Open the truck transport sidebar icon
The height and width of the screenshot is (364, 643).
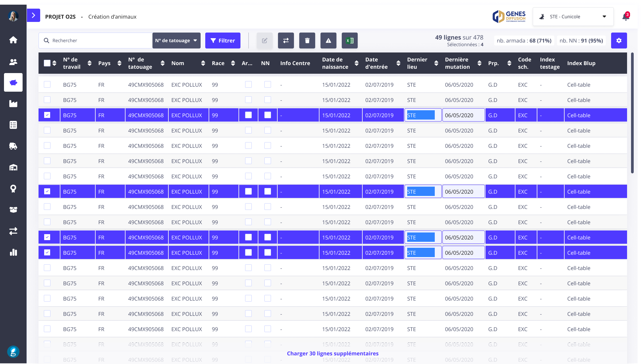coord(13,146)
